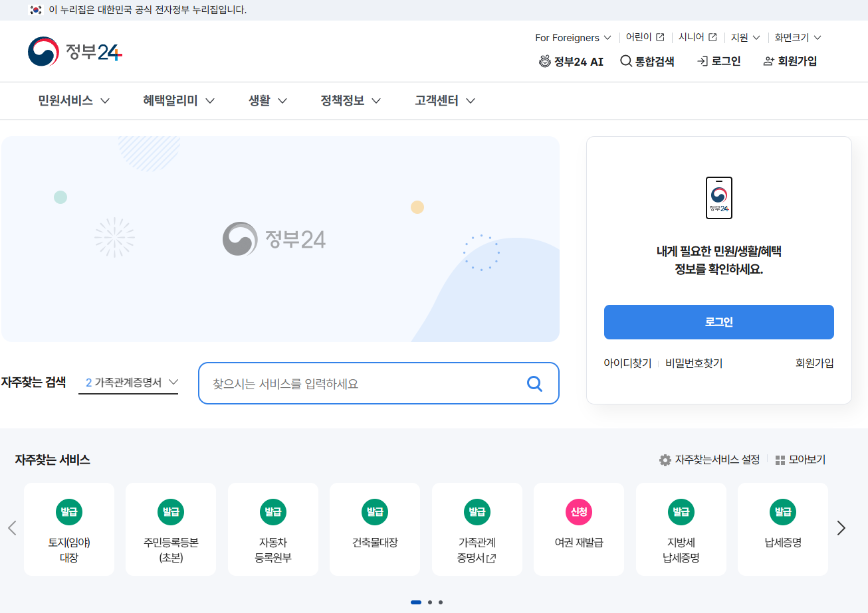The height and width of the screenshot is (613, 868).
Task: Open the 건축물대장 service card
Action: click(375, 529)
